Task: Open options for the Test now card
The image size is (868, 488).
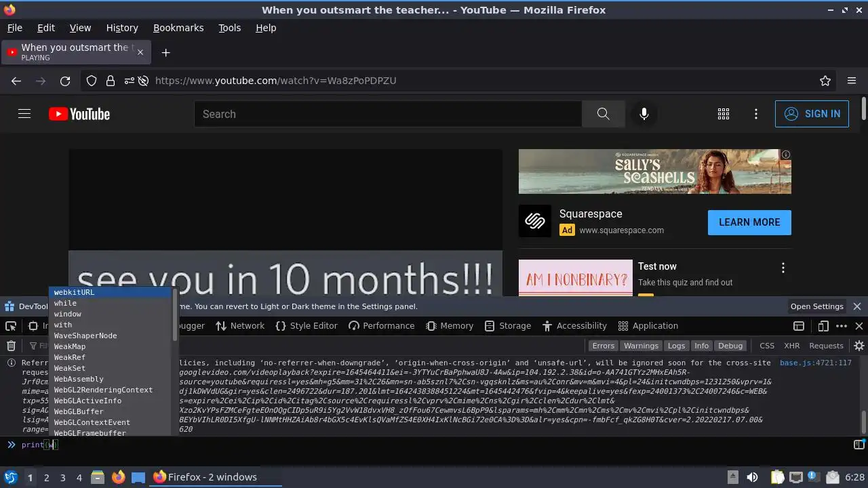Action: coord(783,268)
